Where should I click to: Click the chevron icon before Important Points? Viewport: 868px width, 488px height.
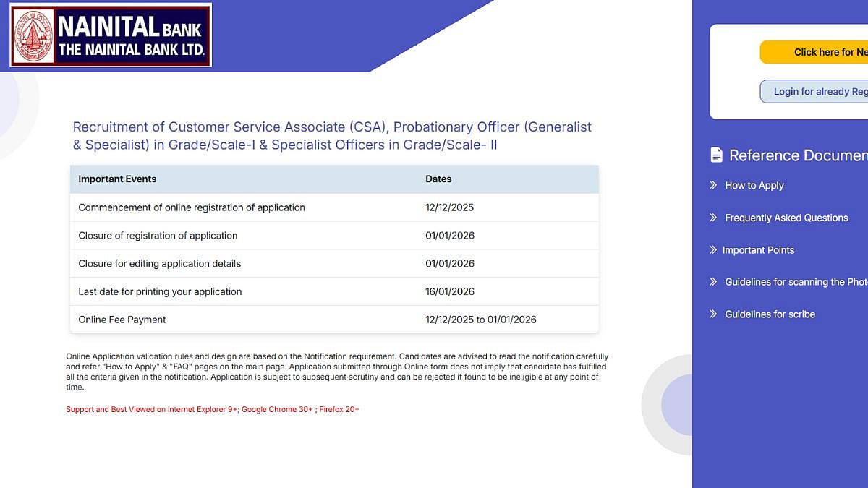712,249
